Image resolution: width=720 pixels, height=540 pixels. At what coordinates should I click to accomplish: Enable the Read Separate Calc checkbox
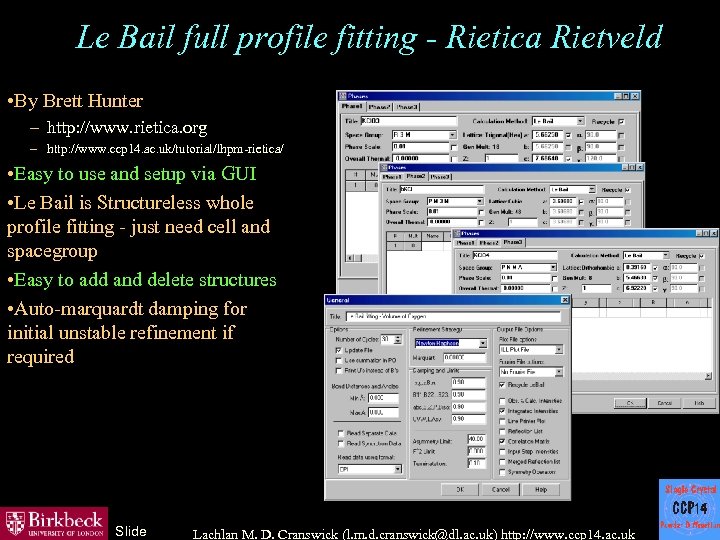tap(340, 433)
